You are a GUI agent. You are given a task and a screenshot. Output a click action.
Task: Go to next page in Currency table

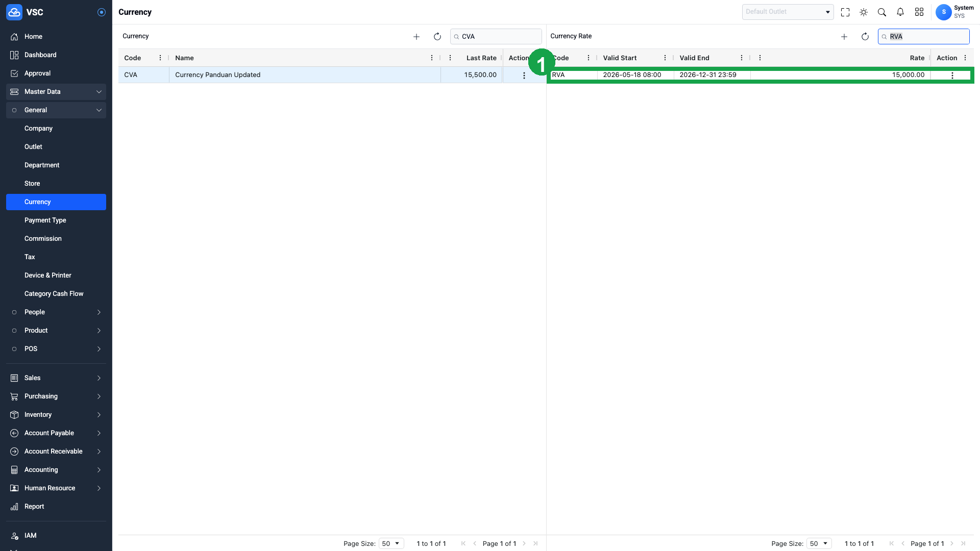point(524,544)
